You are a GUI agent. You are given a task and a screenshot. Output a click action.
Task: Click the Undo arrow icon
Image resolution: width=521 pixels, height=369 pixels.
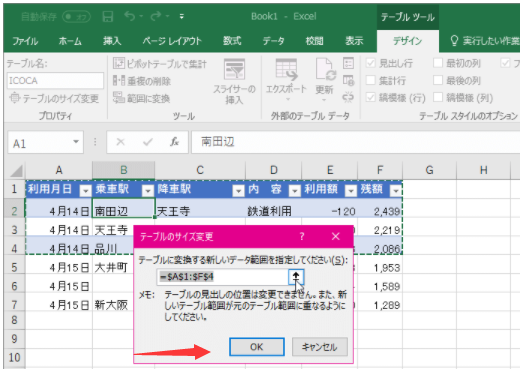pos(130,16)
